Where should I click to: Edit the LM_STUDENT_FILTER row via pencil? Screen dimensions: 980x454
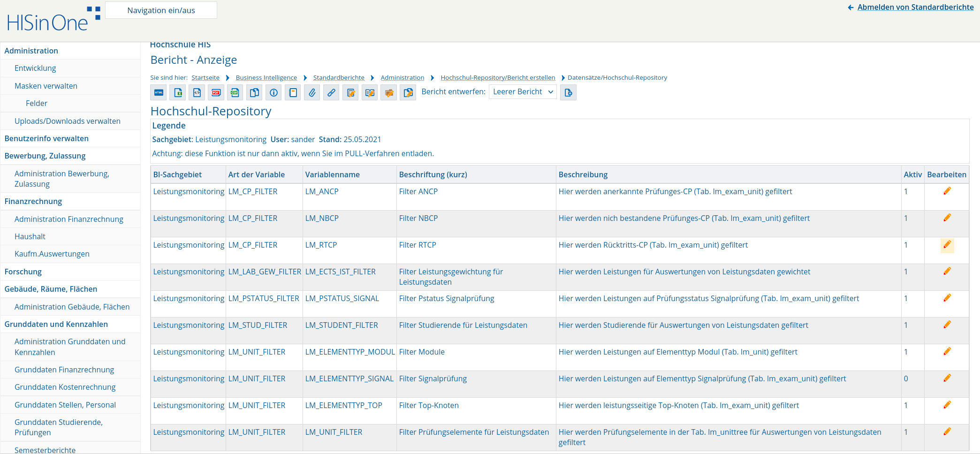click(x=947, y=325)
